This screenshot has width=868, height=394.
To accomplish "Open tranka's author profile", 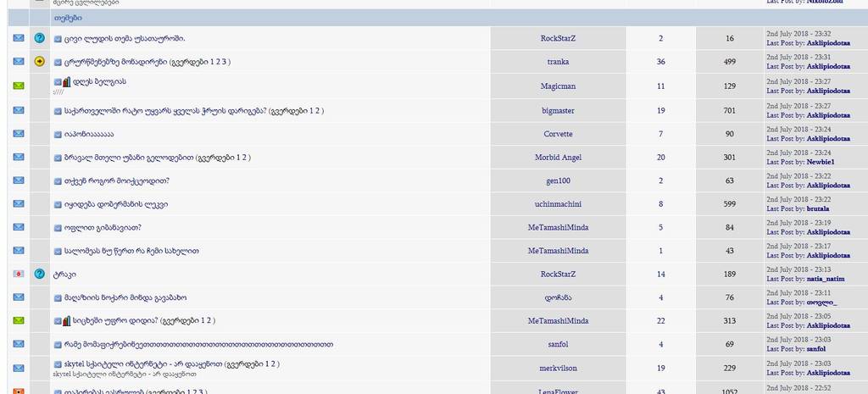I will point(558,62).
